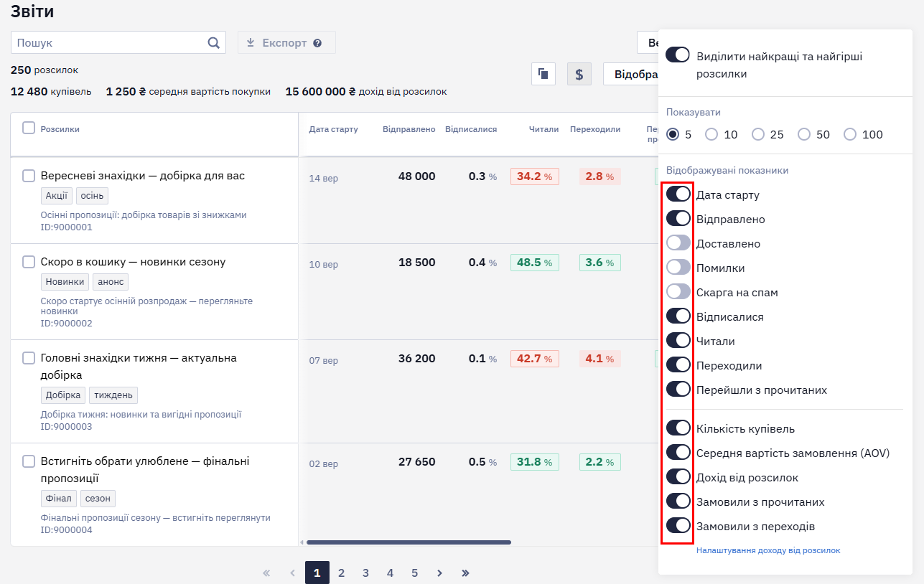Go to the last page double-arrow
The height and width of the screenshot is (584, 924).
(465, 573)
